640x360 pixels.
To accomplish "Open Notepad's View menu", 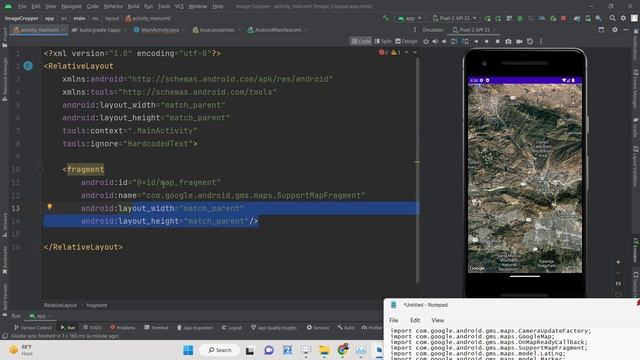I will tap(438, 320).
